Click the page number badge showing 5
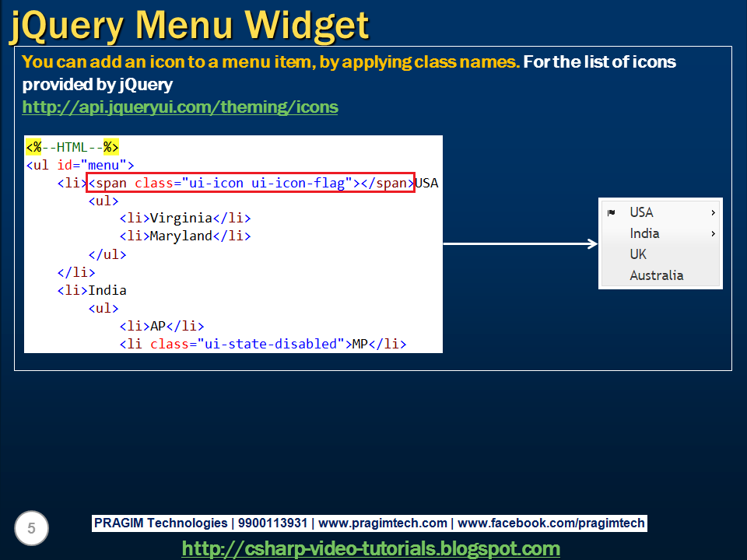 click(30, 528)
